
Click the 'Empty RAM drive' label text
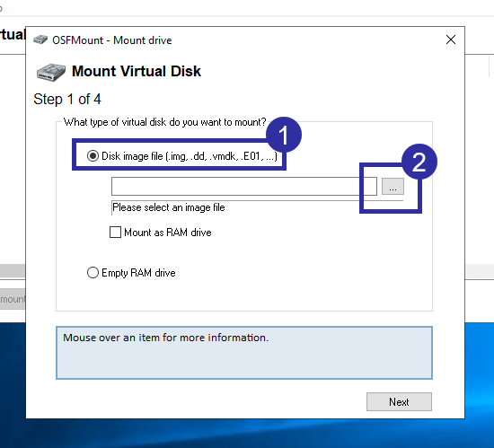[138, 273]
